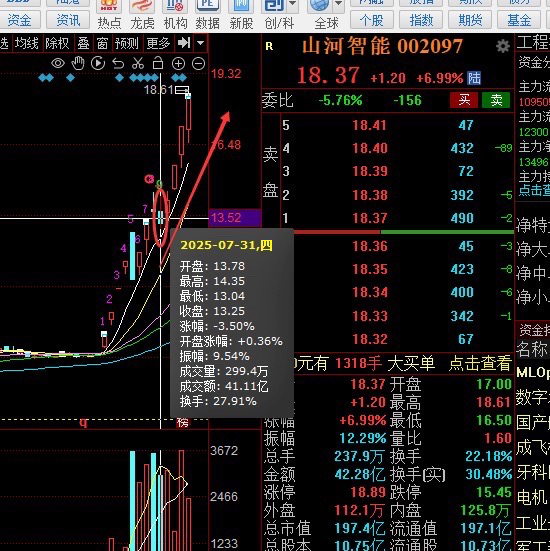Viewport: 550px width, 551px height.
Task: Click the 涨停 limit-up value 18.89
Action: click(x=368, y=492)
